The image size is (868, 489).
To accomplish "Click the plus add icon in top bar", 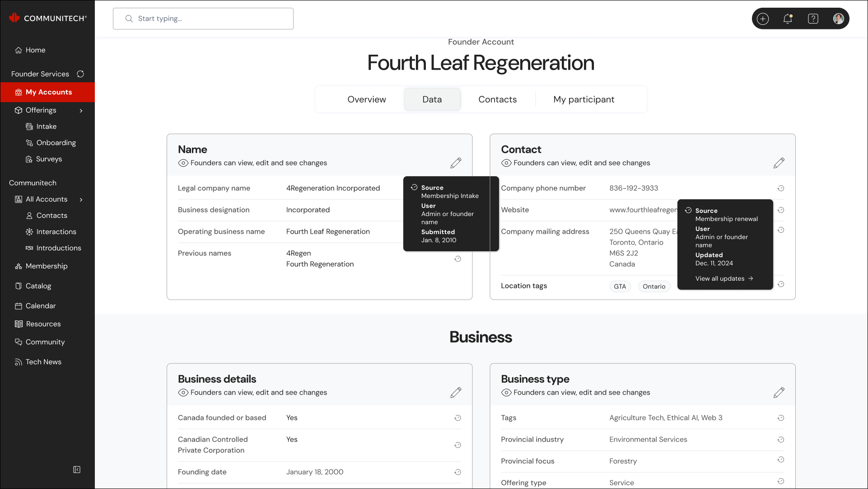I will (x=763, y=19).
